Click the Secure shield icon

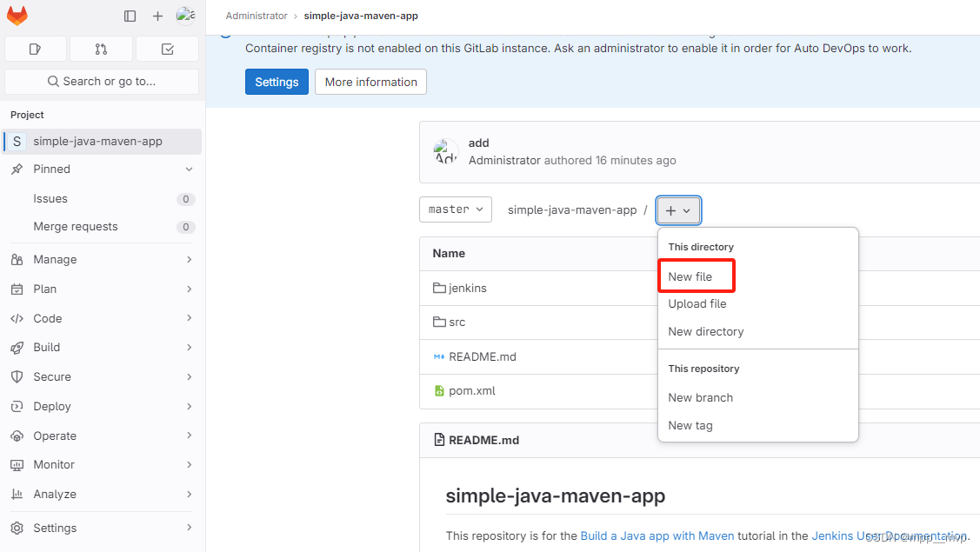tap(17, 376)
